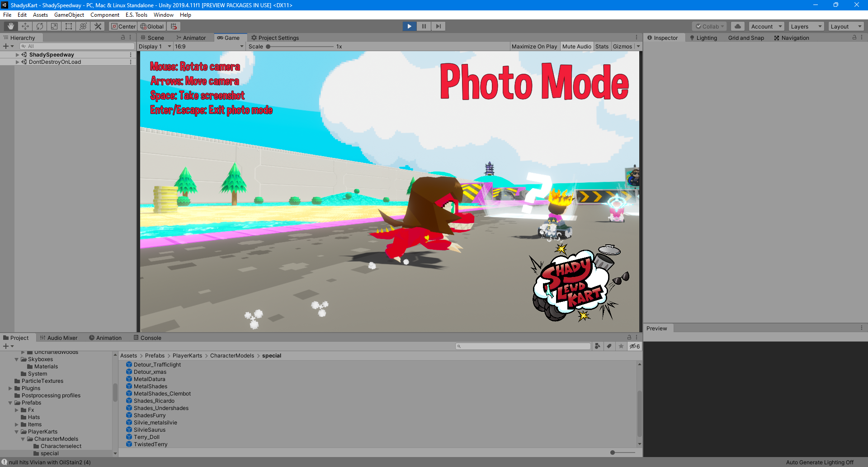Click CharacterModels in the breadcrumb path
The width and height of the screenshot is (868, 467).
[232, 356]
